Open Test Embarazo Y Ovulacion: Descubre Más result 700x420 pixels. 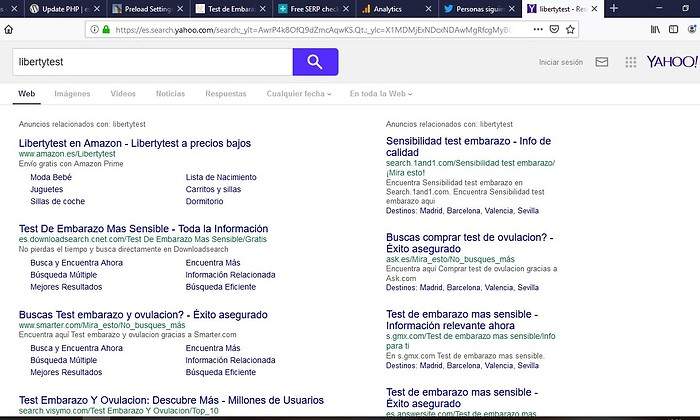click(171, 400)
